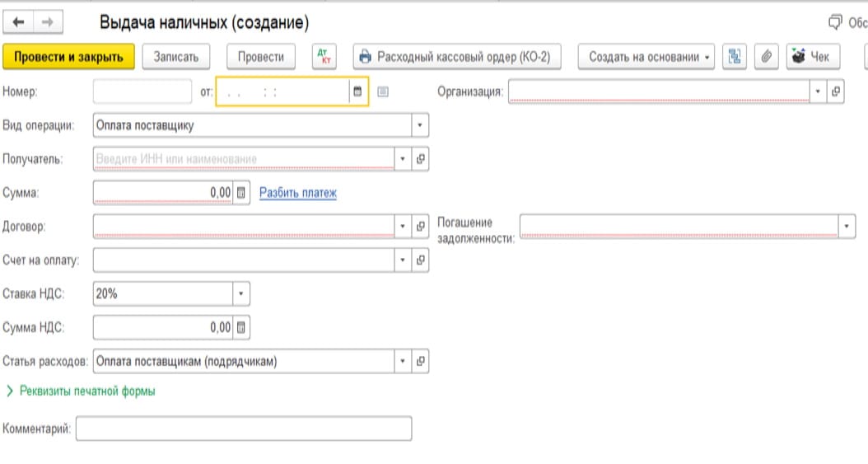Click the open icon next to Организация
The width and height of the screenshot is (868, 464).
coord(836,91)
